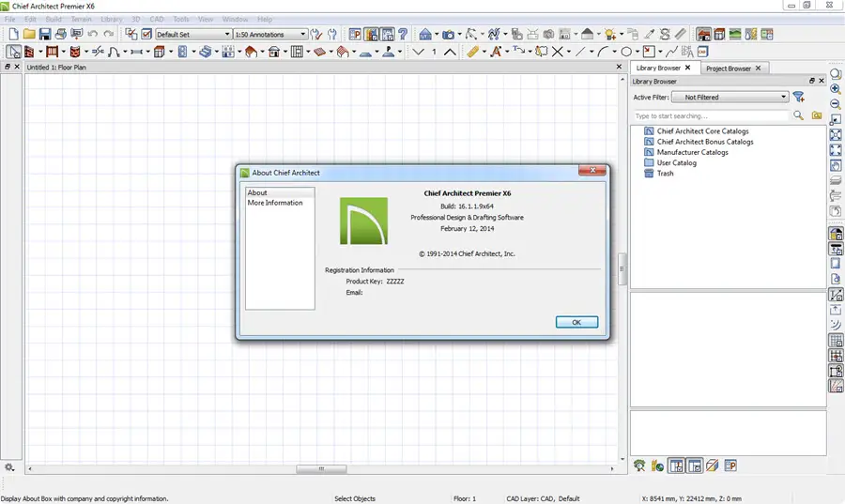The height and width of the screenshot is (504, 845).
Task: Click the library search magnifier icon
Action: point(798,115)
